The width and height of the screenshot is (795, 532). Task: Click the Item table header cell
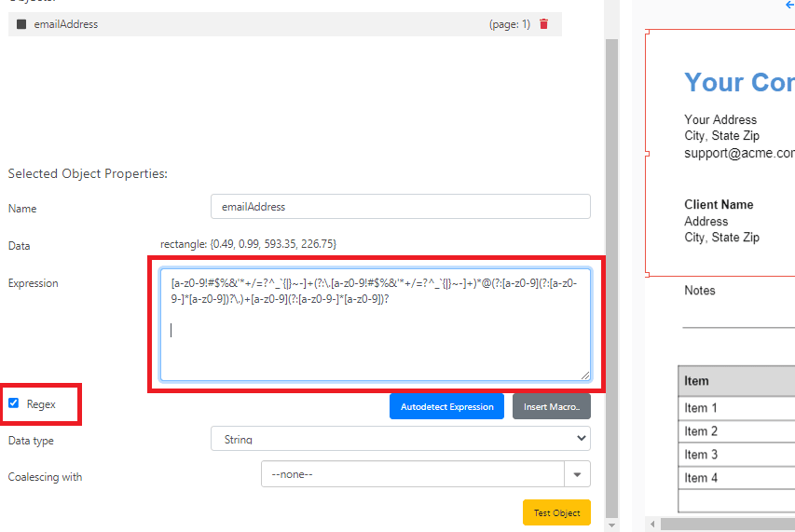[x=736, y=380]
